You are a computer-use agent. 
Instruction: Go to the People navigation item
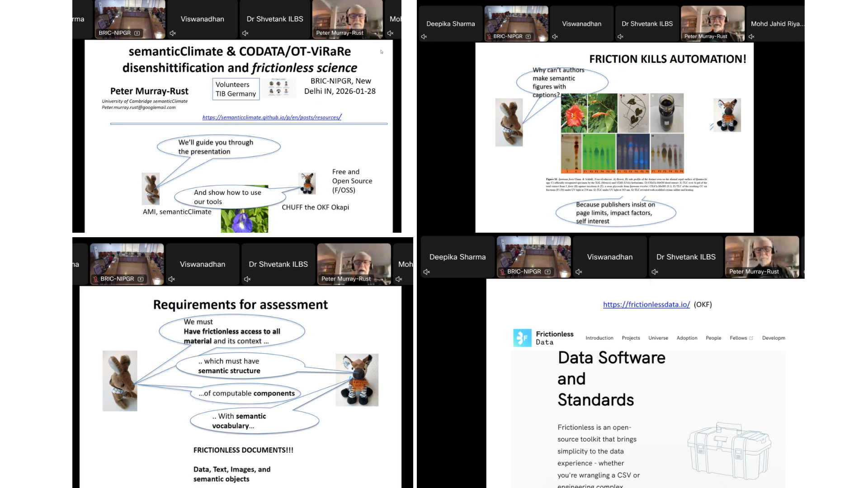tap(713, 338)
